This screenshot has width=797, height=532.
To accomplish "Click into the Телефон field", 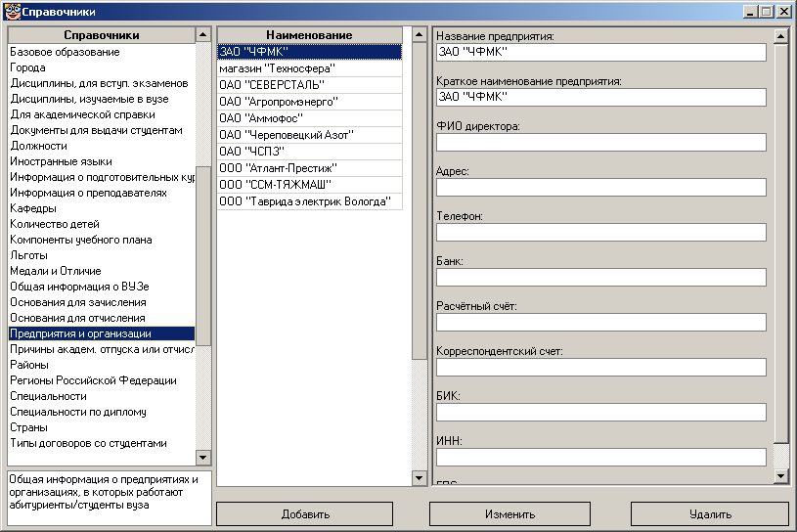I will [x=600, y=233].
